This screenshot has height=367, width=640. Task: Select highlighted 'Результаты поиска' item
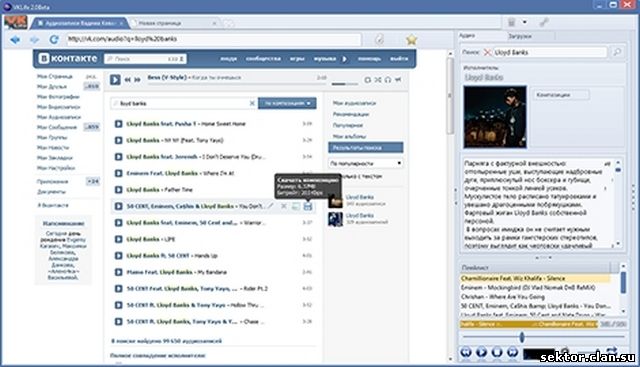click(366, 147)
